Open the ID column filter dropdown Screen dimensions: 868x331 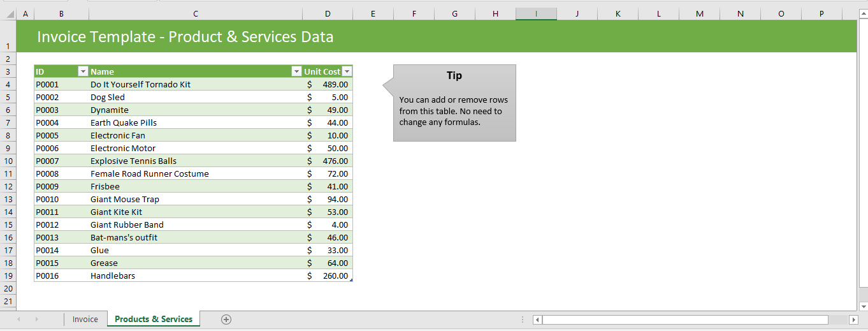pyautogui.click(x=82, y=71)
